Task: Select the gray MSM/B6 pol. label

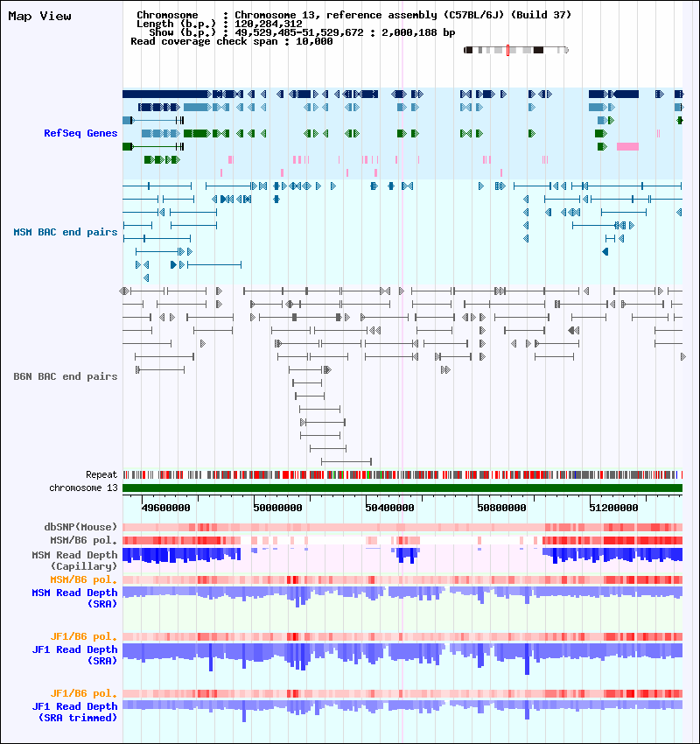Action: [83, 540]
